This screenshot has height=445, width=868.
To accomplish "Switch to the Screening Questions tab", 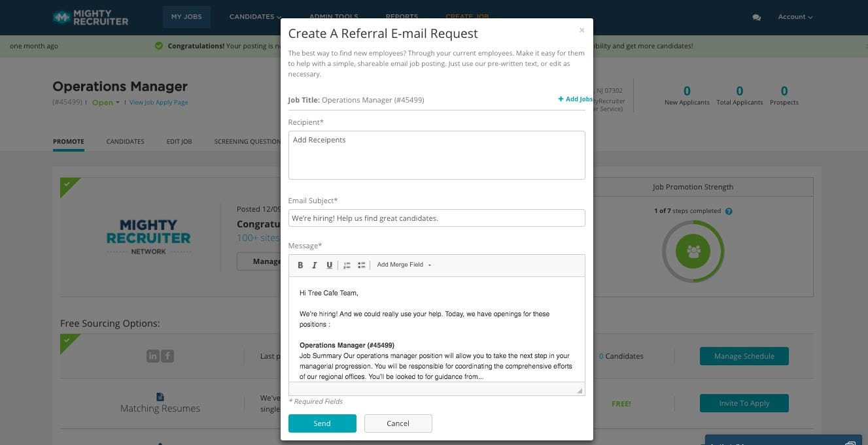I will point(247,141).
